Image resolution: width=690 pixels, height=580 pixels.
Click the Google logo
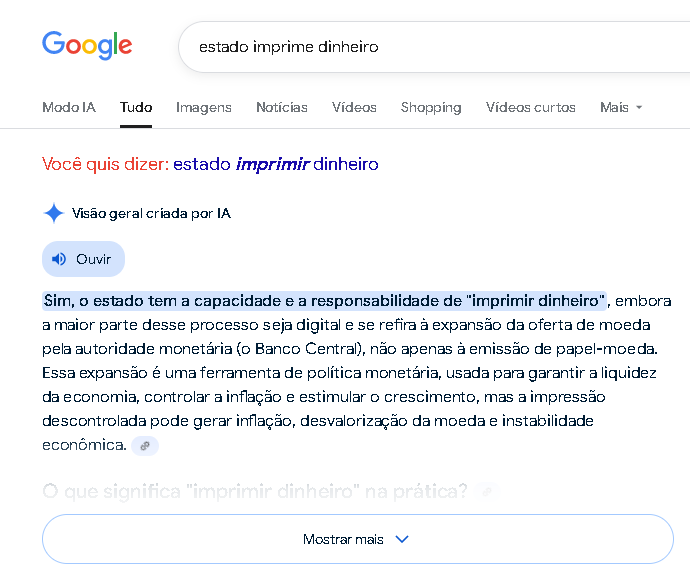pyautogui.click(x=87, y=45)
